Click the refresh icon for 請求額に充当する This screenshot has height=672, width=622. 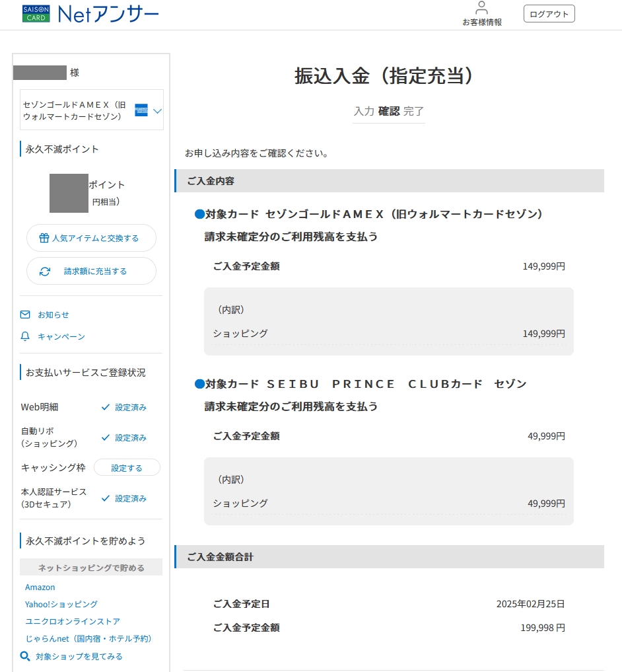click(x=45, y=272)
